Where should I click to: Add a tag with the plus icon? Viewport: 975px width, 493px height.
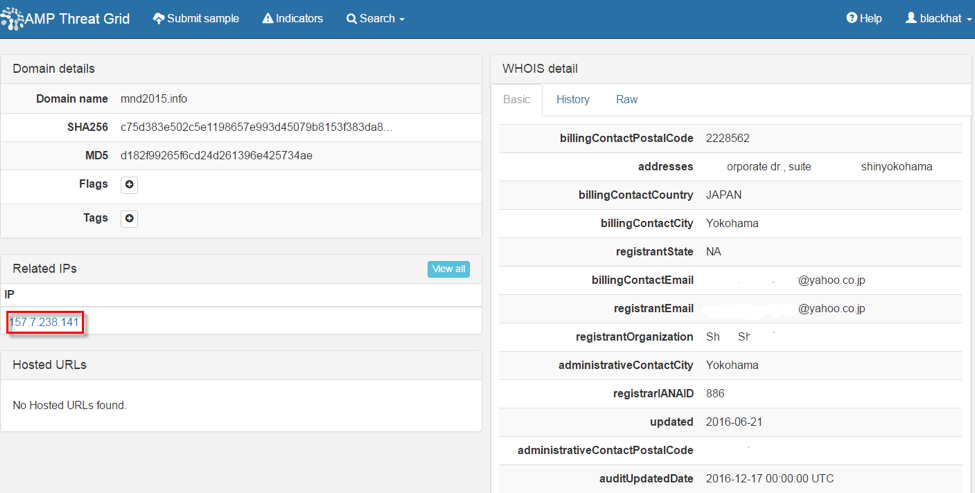tap(129, 219)
